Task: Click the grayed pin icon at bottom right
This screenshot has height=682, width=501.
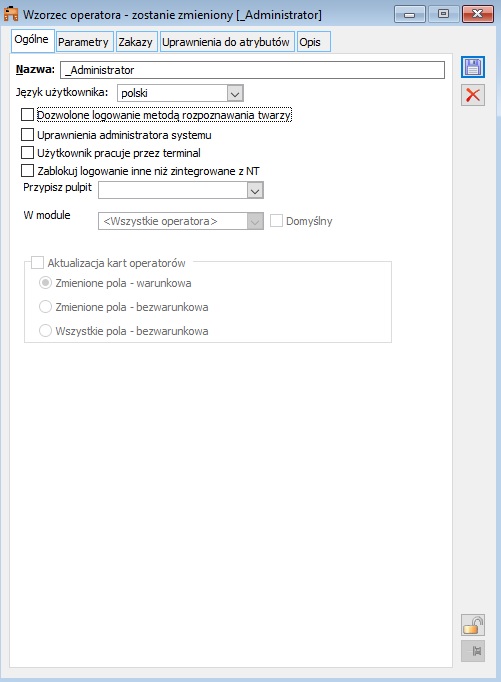Action: pyautogui.click(x=473, y=651)
